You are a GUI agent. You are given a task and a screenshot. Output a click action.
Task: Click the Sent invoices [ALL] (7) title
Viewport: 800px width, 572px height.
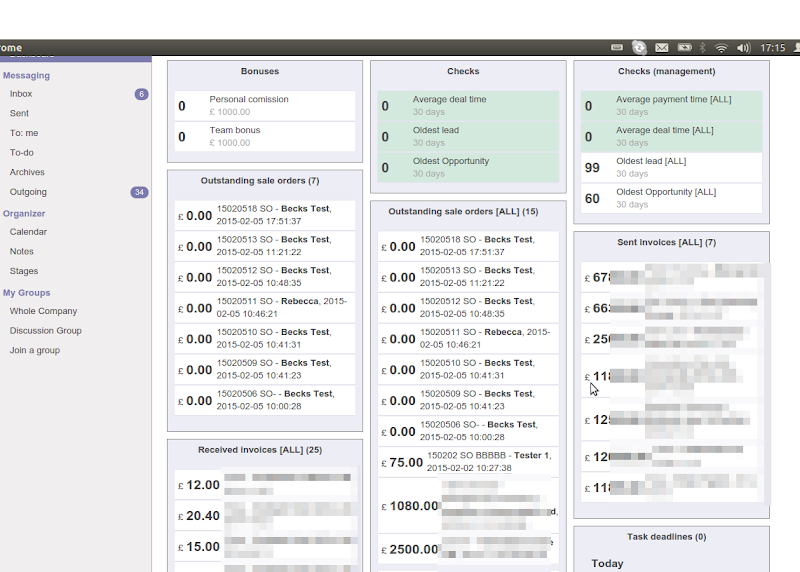click(666, 242)
